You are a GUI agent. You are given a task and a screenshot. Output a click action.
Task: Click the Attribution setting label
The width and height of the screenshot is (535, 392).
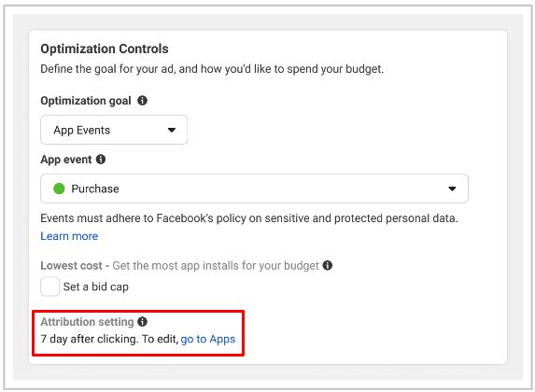click(x=87, y=322)
